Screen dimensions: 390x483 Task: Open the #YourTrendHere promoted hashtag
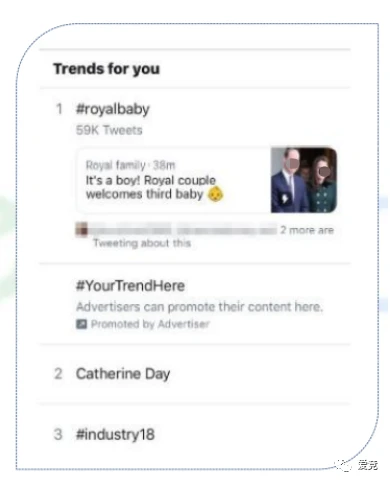click(x=130, y=286)
